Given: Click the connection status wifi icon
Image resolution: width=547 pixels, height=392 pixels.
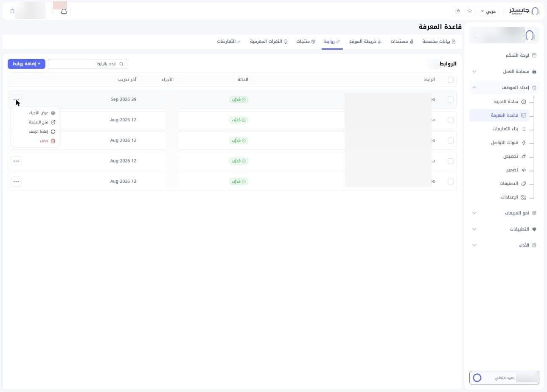Looking at the screenshot, I should point(470,11).
